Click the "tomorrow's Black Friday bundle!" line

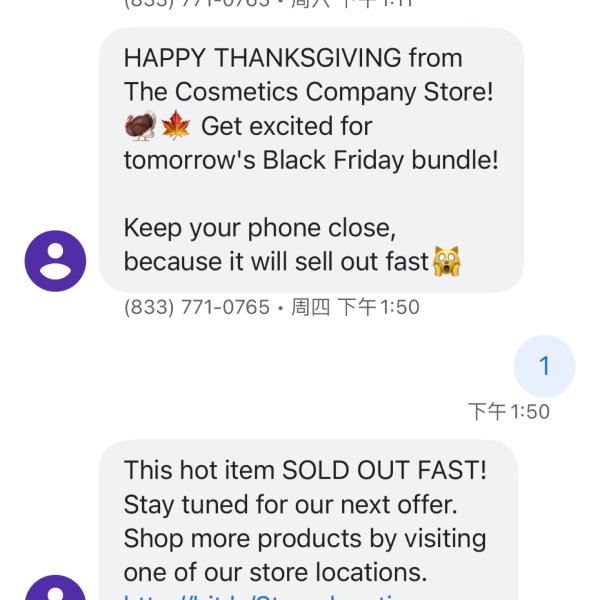[311, 160]
